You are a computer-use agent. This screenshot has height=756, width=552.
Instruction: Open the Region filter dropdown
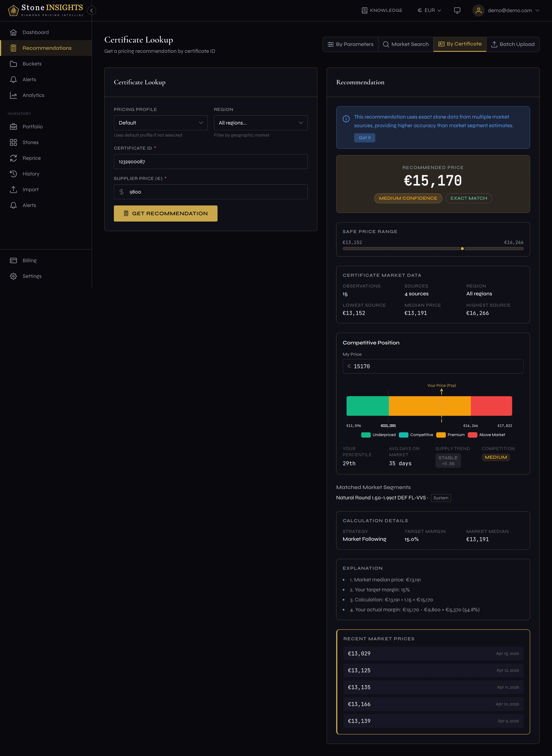pos(260,123)
